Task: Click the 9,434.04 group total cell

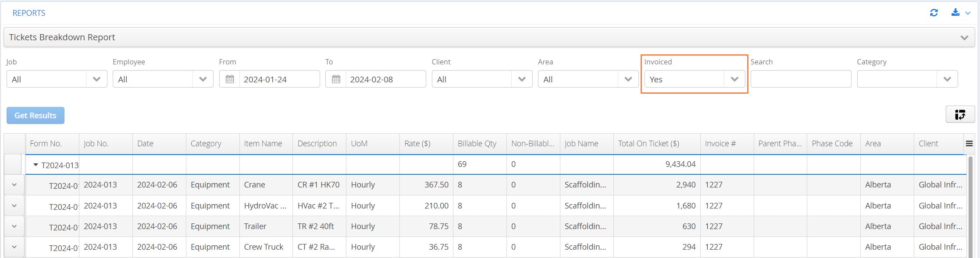Action: click(x=657, y=164)
